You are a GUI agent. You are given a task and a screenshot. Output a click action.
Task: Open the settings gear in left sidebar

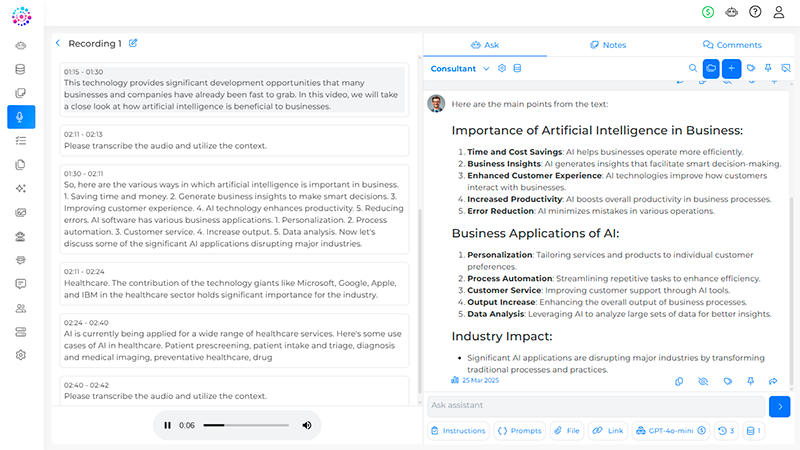click(20, 355)
